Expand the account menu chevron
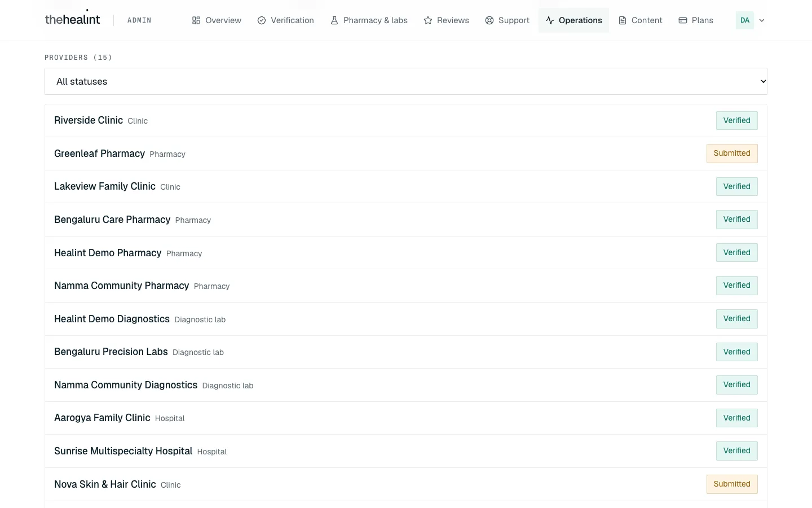Viewport: 812px width, 508px height. click(762, 20)
